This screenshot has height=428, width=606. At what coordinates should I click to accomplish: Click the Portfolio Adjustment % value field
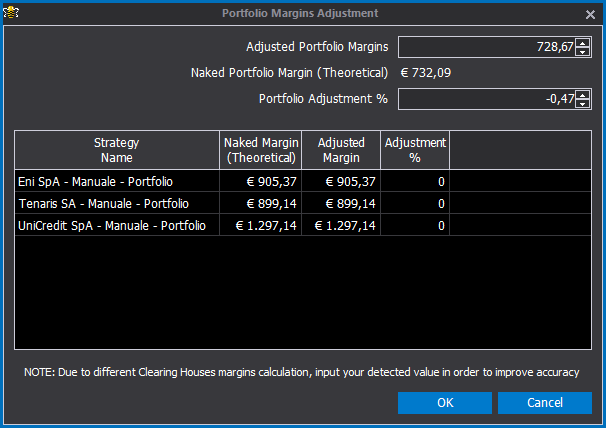487,99
